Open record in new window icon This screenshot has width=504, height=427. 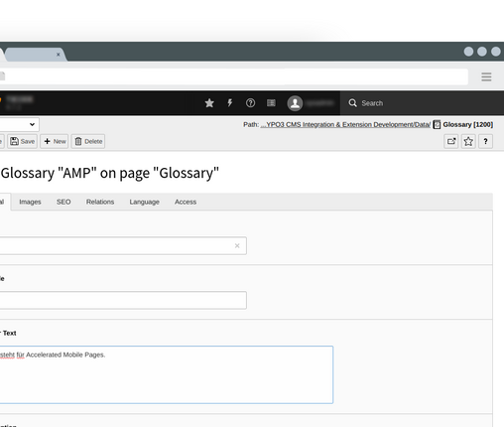point(451,142)
